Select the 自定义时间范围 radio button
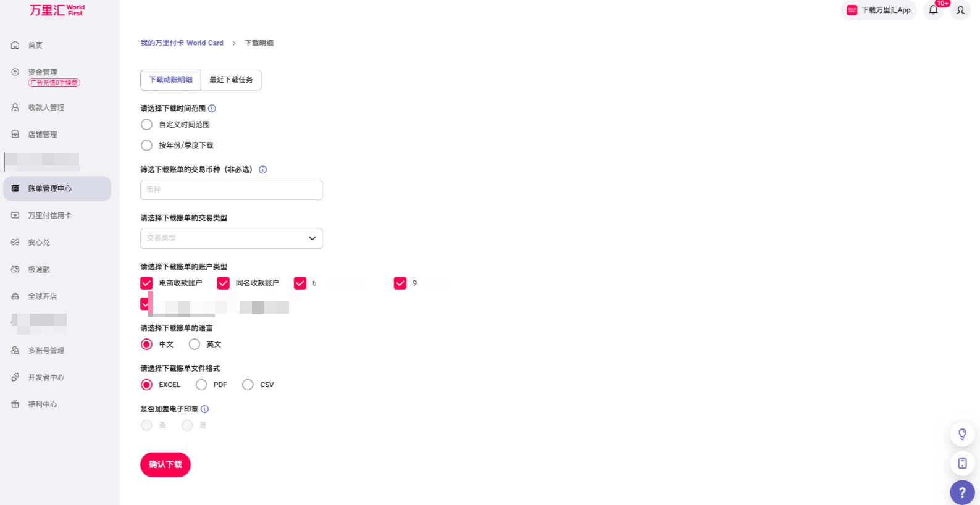980x505 pixels. 147,125
